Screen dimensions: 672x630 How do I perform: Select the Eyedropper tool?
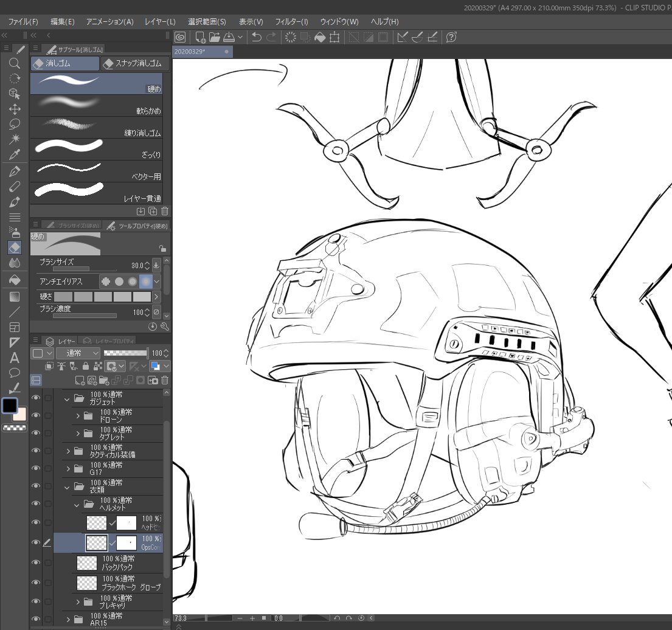pyautogui.click(x=14, y=154)
